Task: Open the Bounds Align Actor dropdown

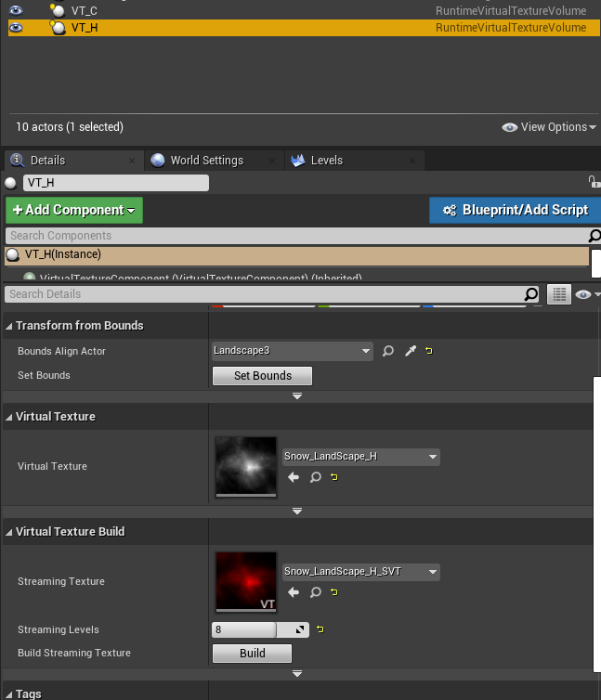Action: click(292, 351)
